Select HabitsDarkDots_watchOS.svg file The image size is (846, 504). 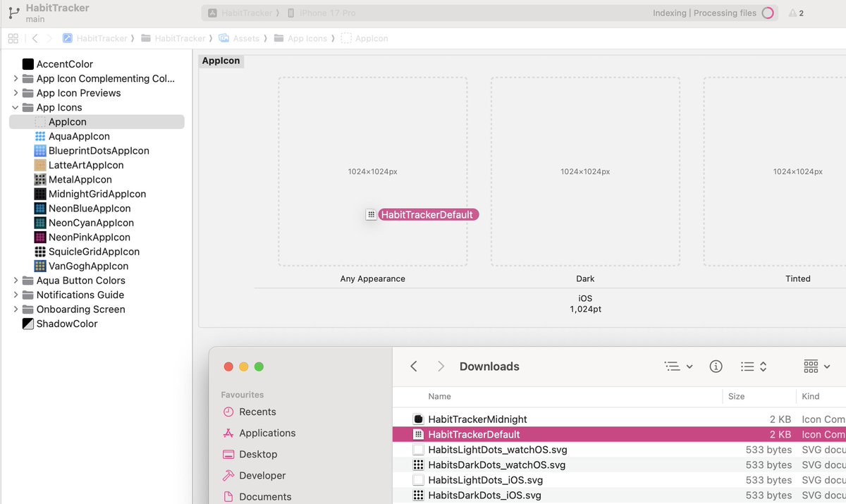(619, 465)
